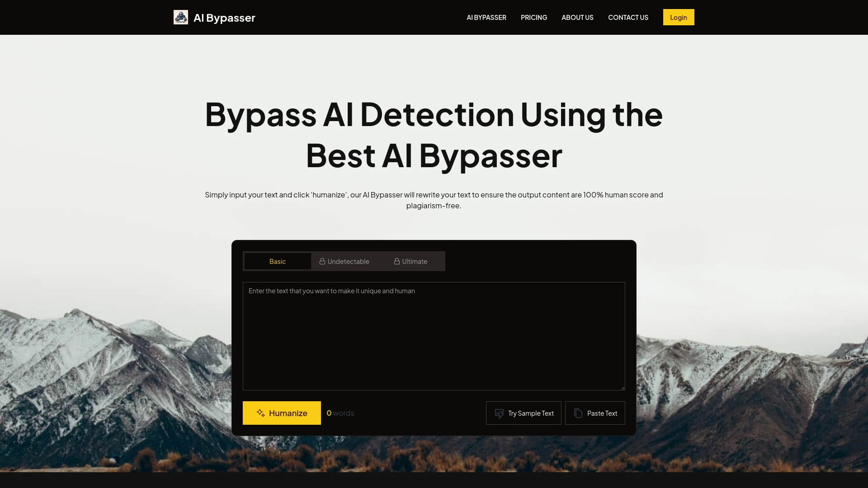The width and height of the screenshot is (868, 488).
Task: Open the About Us menu dropdown
Action: [x=577, y=17]
